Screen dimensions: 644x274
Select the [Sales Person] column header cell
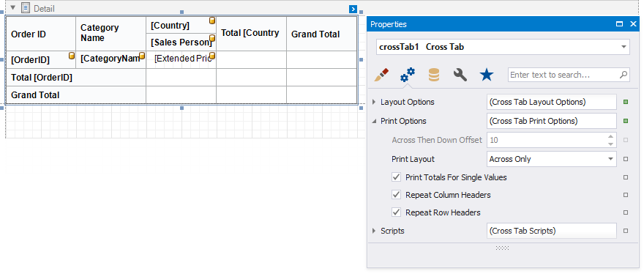tap(181, 42)
